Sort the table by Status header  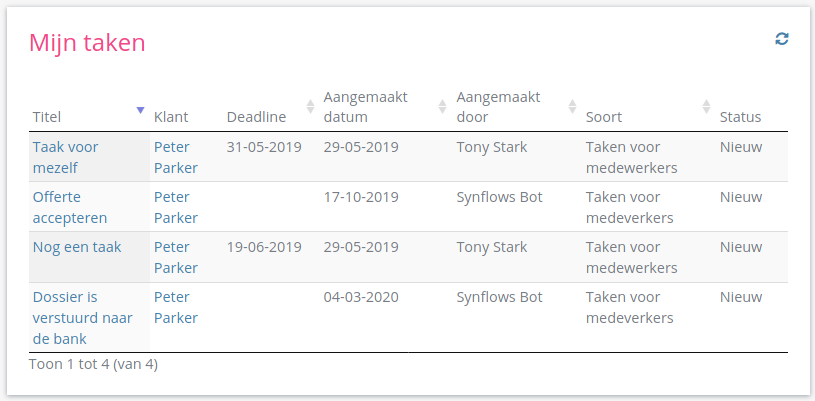point(740,117)
